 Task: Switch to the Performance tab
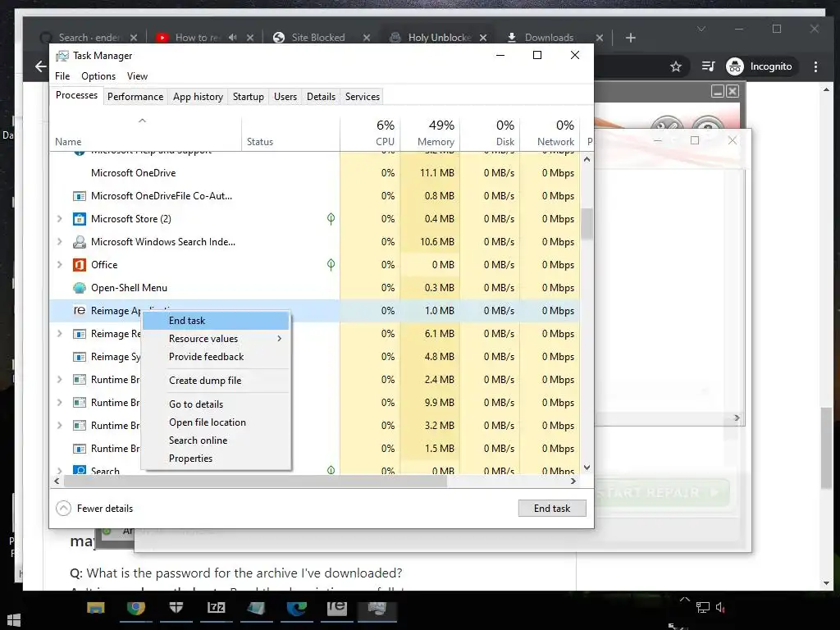click(135, 97)
